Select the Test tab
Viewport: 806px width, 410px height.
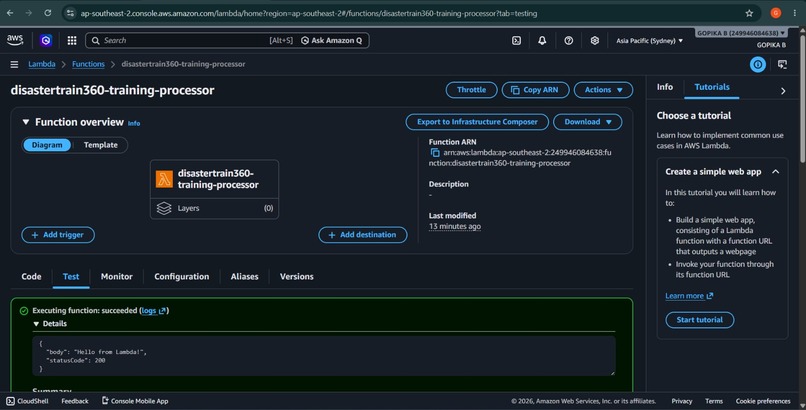click(71, 276)
